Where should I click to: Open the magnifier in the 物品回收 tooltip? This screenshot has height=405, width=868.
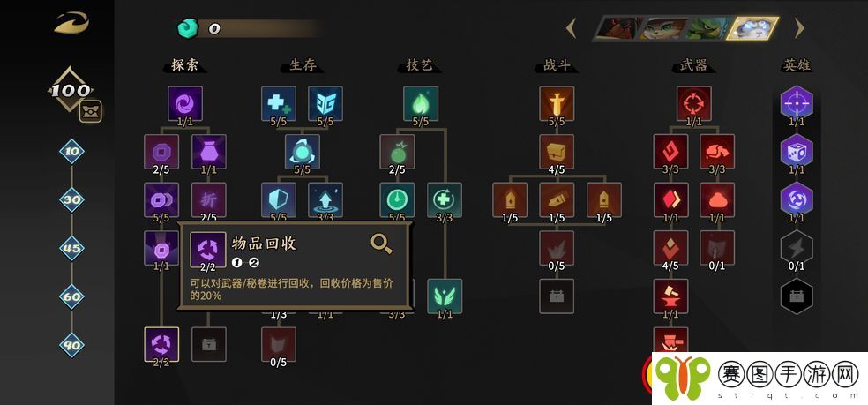[381, 243]
